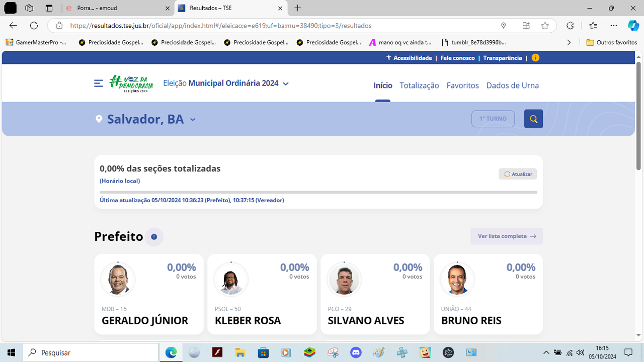Click the yellow search magnifier button

533,119
